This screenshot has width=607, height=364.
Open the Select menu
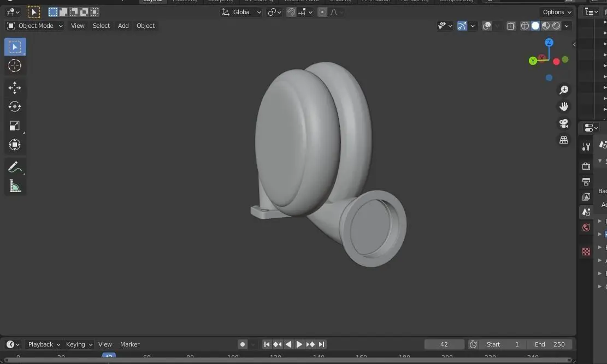101,26
